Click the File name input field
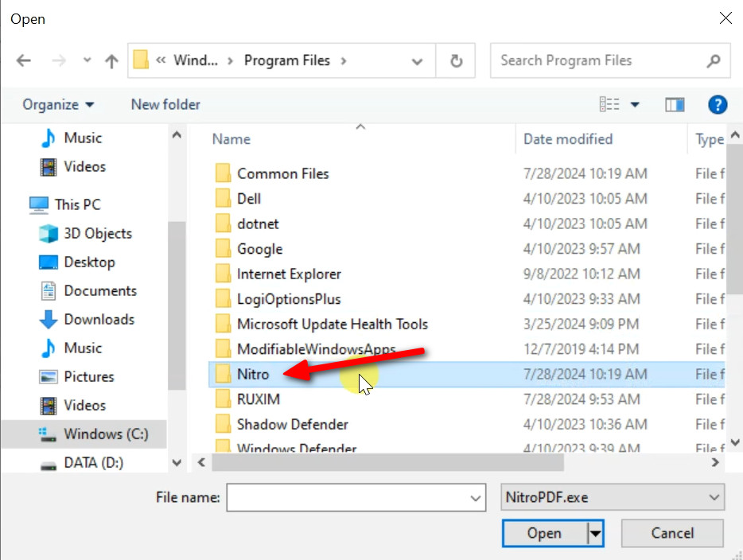743x560 pixels. tap(346, 498)
